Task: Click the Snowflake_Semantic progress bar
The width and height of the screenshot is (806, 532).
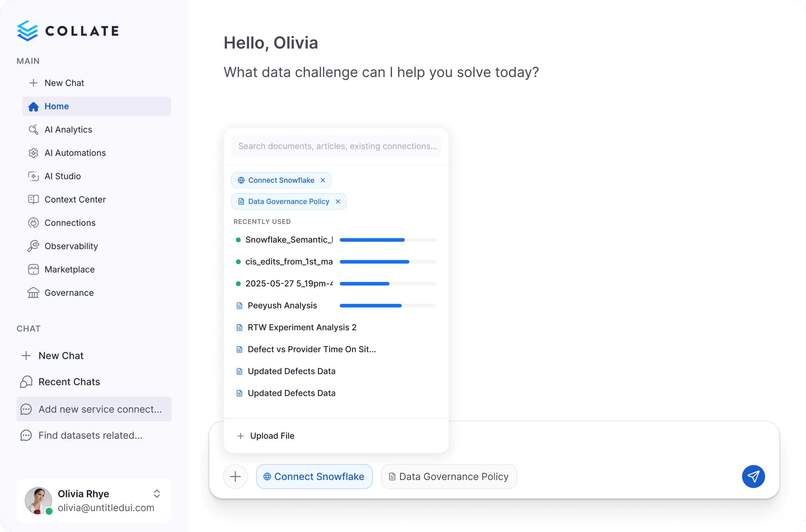Action: (x=388, y=240)
